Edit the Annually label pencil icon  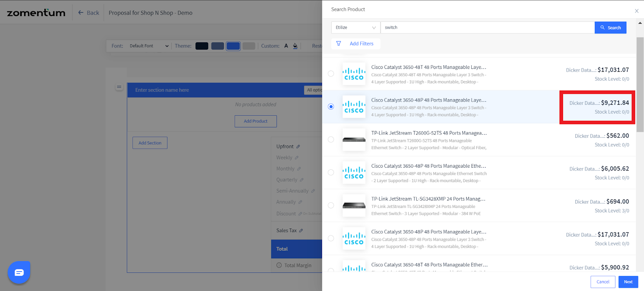[x=300, y=202]
